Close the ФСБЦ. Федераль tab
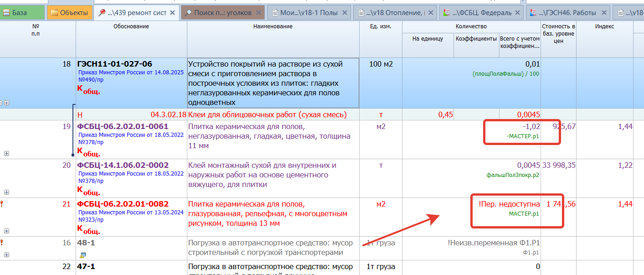 pyautogui.click(x=517, y=13)
